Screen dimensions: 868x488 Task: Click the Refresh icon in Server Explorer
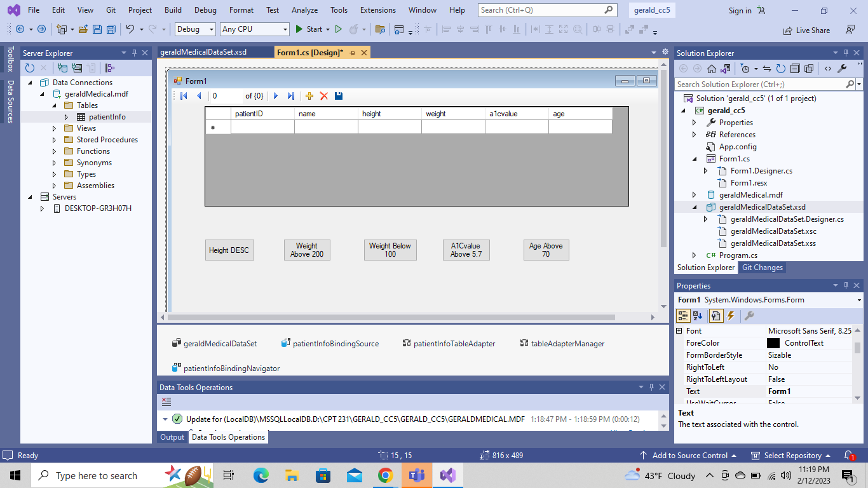click(31, 67)
